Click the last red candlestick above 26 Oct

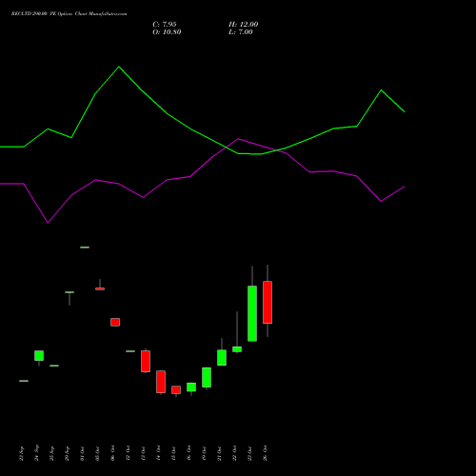pyautogui.click(x=268, y=302)
